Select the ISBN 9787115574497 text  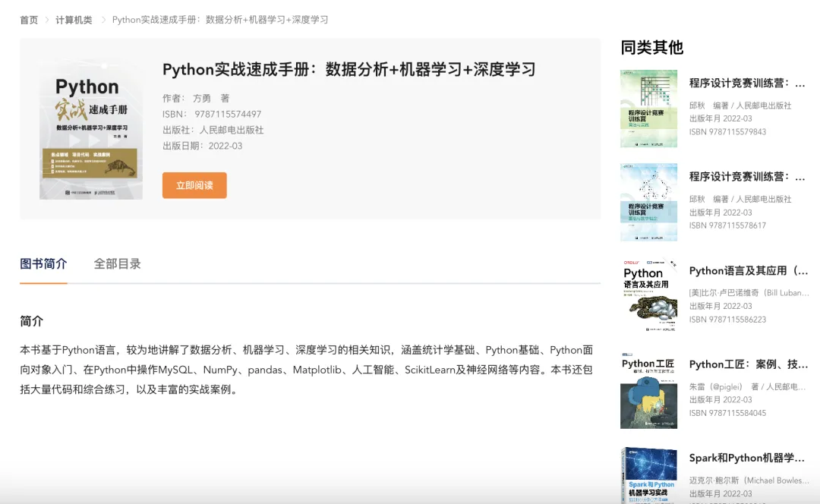(x=212, y=114)
